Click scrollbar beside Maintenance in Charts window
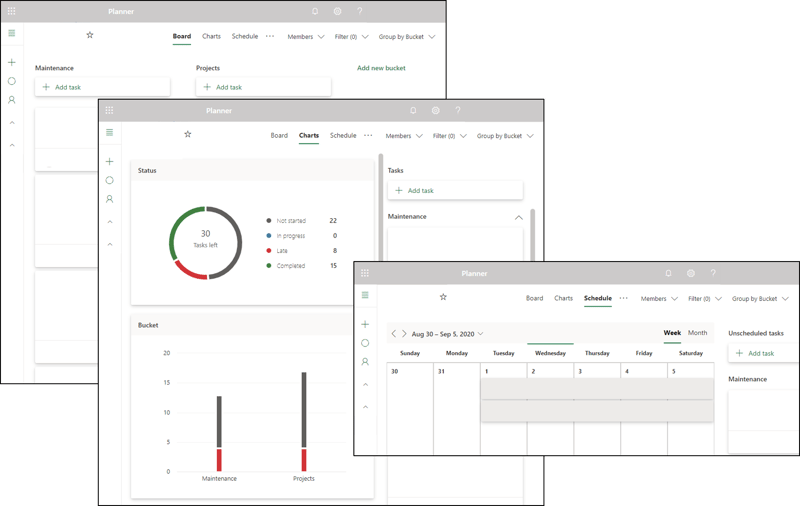 tap(533, 235)
